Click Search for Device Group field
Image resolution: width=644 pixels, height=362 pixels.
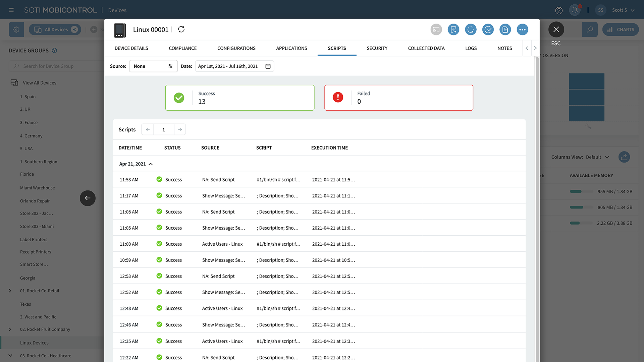click(56, 66)
